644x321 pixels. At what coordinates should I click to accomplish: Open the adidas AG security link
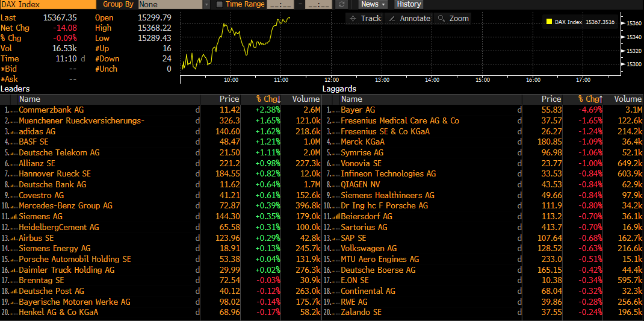[37, 131]
